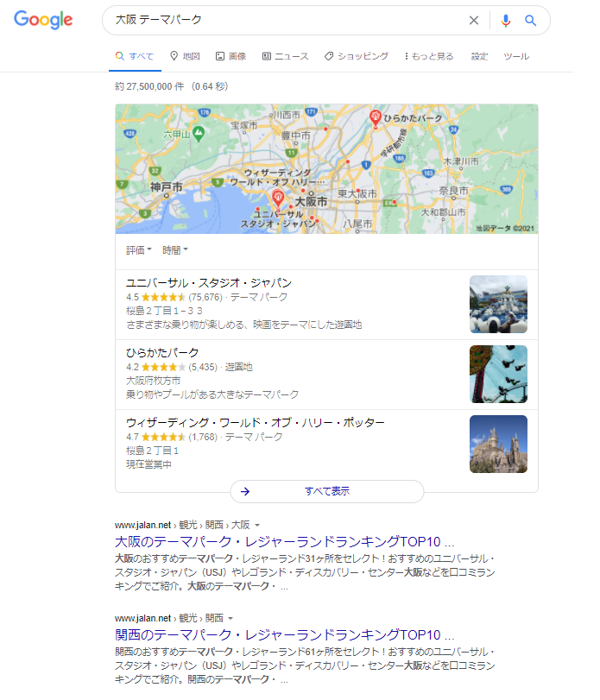
Task: Click the 現在営業中 status text
Action: click(x=148, y=464)
